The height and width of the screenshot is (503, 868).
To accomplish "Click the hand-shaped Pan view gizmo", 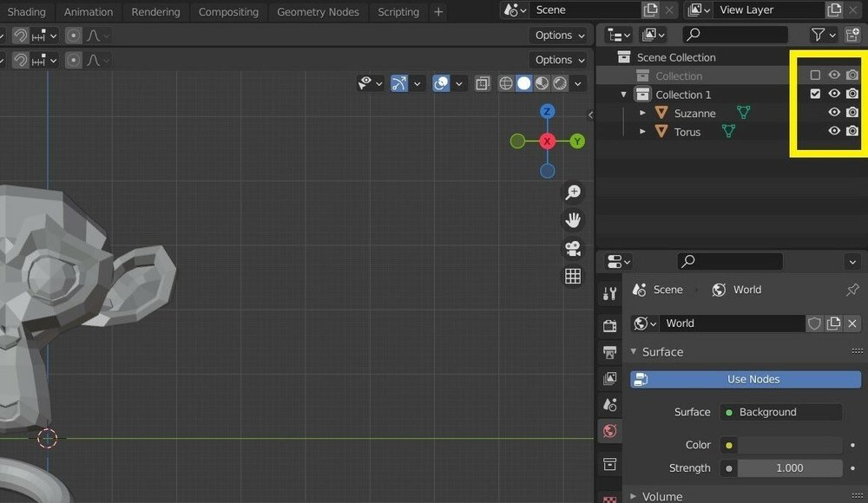I will click(573, 219).
